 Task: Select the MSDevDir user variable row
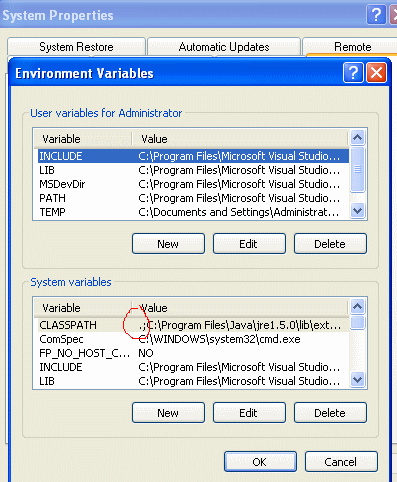(x=193, y=184)
